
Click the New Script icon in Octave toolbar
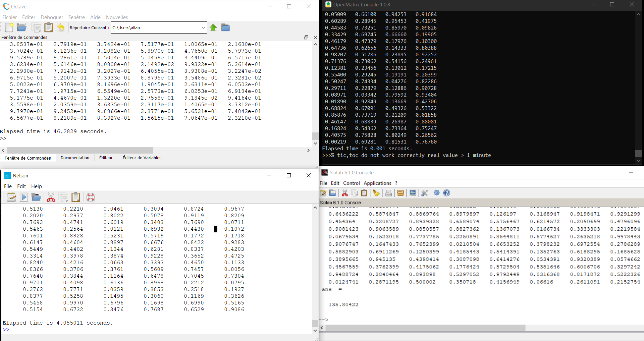9,27
